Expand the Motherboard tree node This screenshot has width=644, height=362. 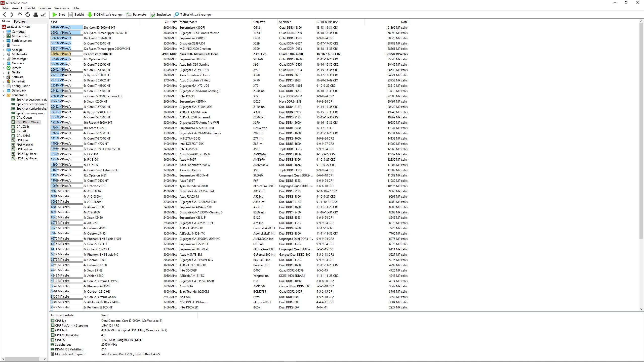point(4,36)
